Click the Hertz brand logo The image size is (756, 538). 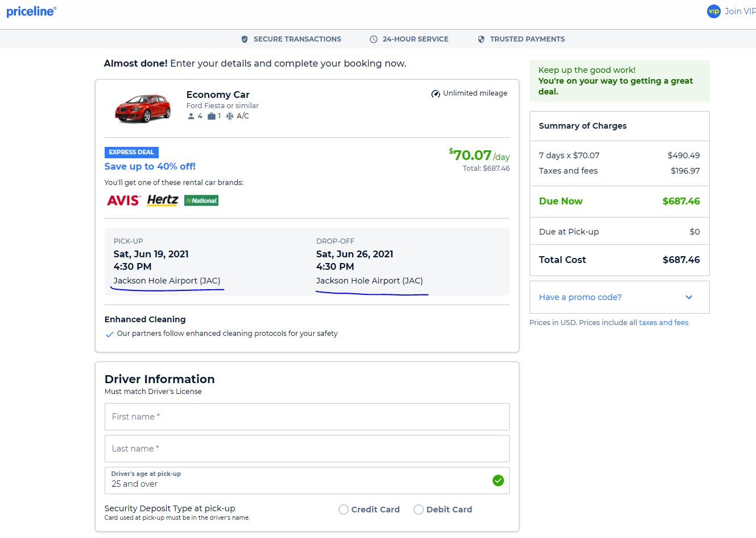pyautogui.click(x=163, y=200)
